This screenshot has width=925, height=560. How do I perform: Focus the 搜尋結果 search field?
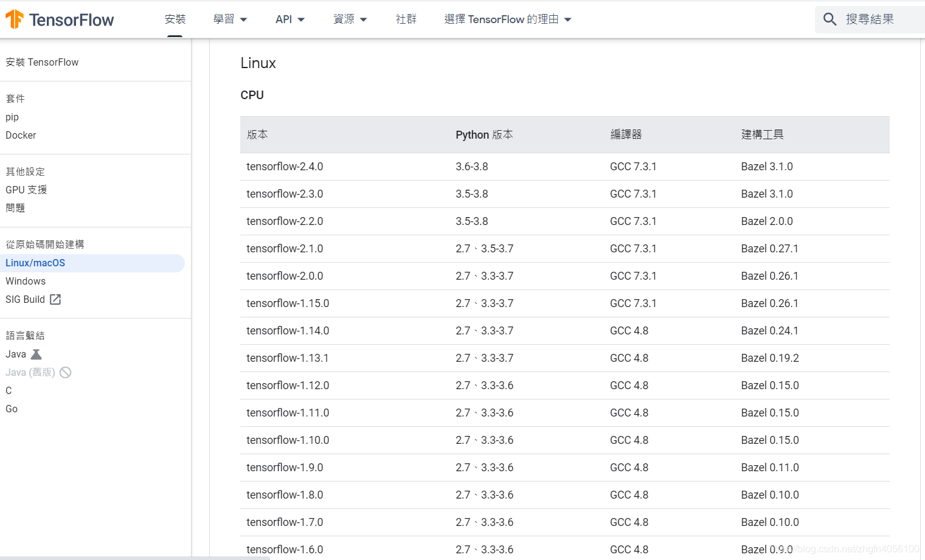pyautogui.click(x=870, y=19)
